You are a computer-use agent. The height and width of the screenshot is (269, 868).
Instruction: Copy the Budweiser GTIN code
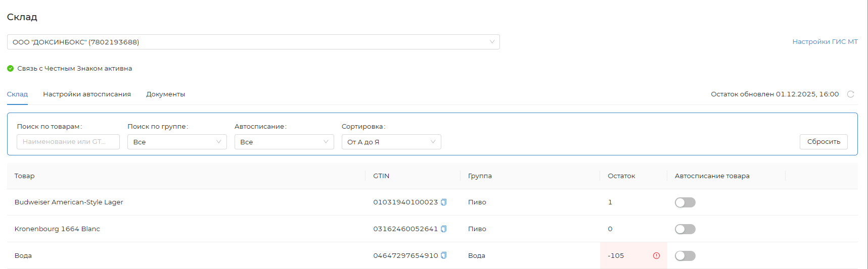click(444, 202)
